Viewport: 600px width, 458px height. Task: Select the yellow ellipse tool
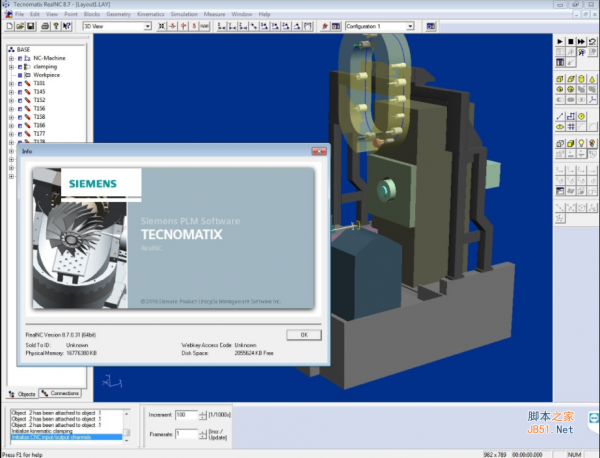click(x=560, y=127)
